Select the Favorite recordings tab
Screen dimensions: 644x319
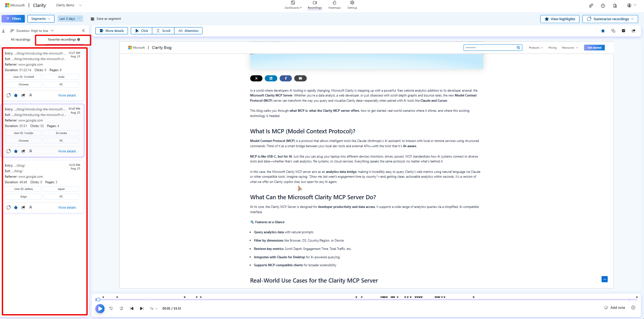[x=64, y=40]
